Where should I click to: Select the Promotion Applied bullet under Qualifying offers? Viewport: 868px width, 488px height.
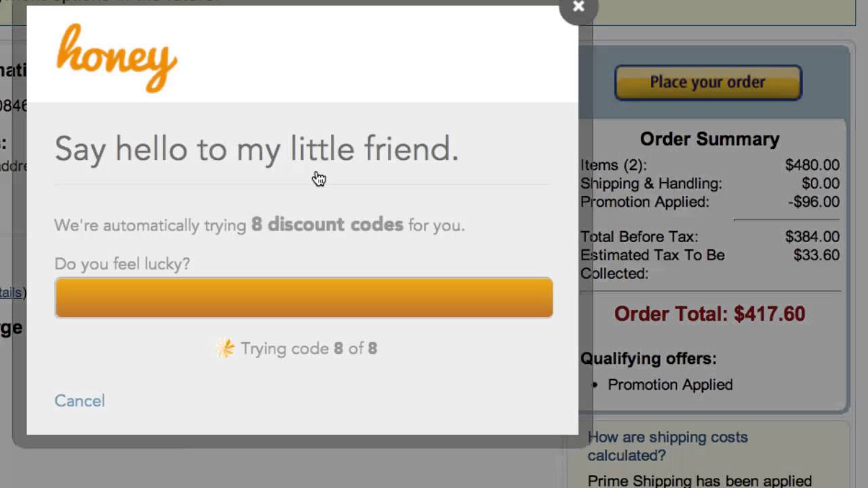pyautogui.click(x=670, y=384)
